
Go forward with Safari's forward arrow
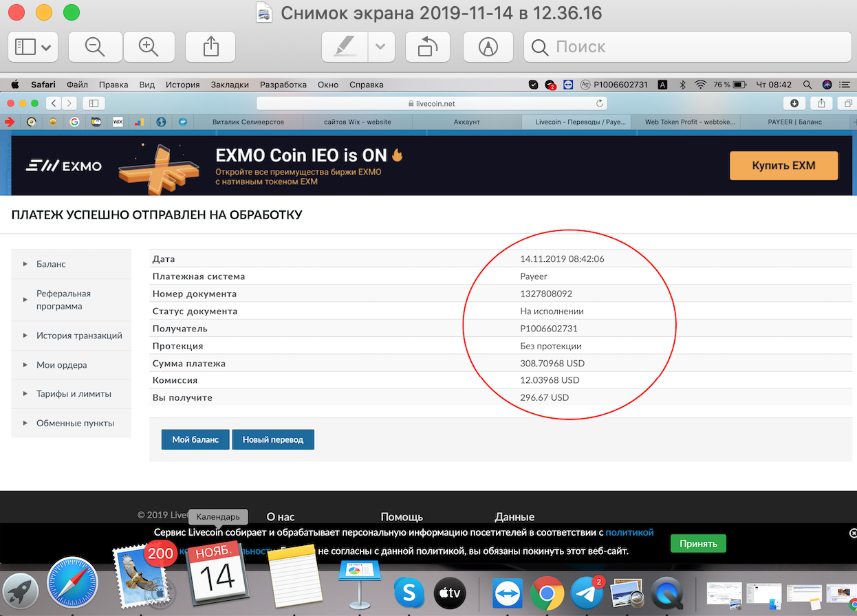pos(69,103)
